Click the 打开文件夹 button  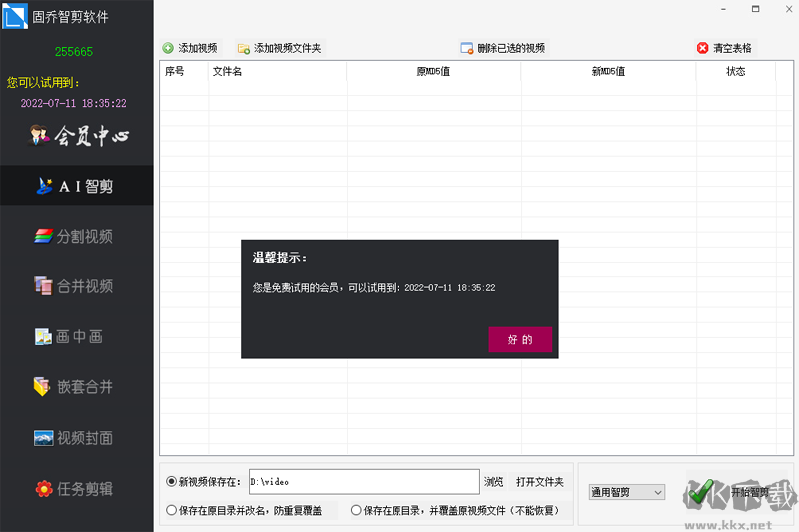pyautogui.click(x=540, y=482)
